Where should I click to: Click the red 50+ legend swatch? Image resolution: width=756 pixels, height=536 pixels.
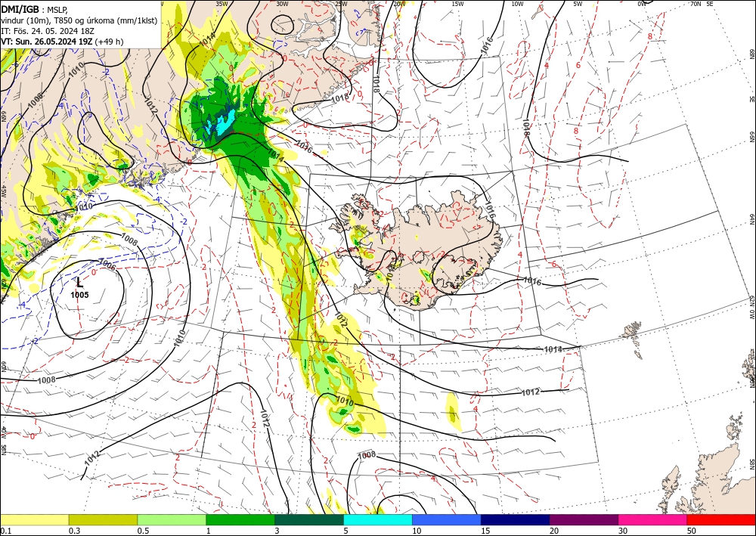click(x=721, y=519)
